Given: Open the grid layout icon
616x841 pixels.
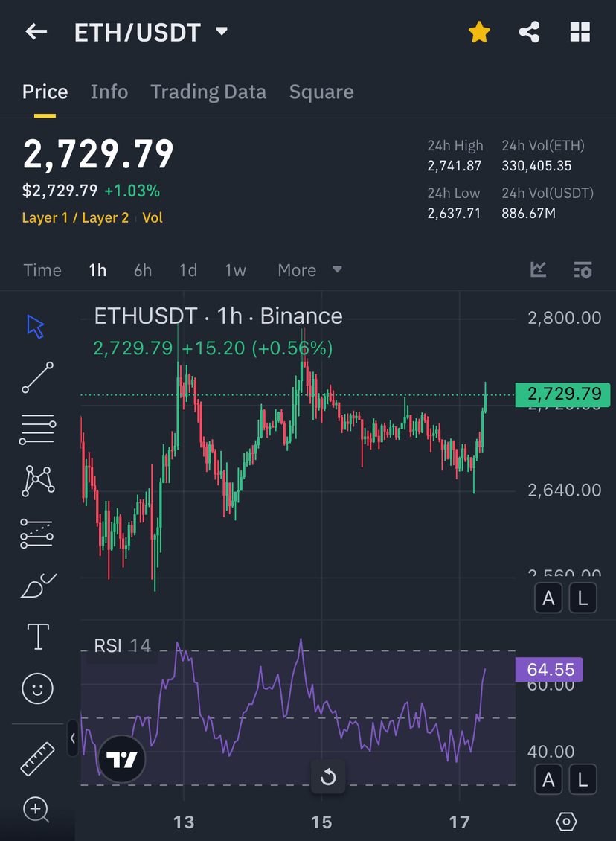Looking at the screenshot, I should point(580,32).
